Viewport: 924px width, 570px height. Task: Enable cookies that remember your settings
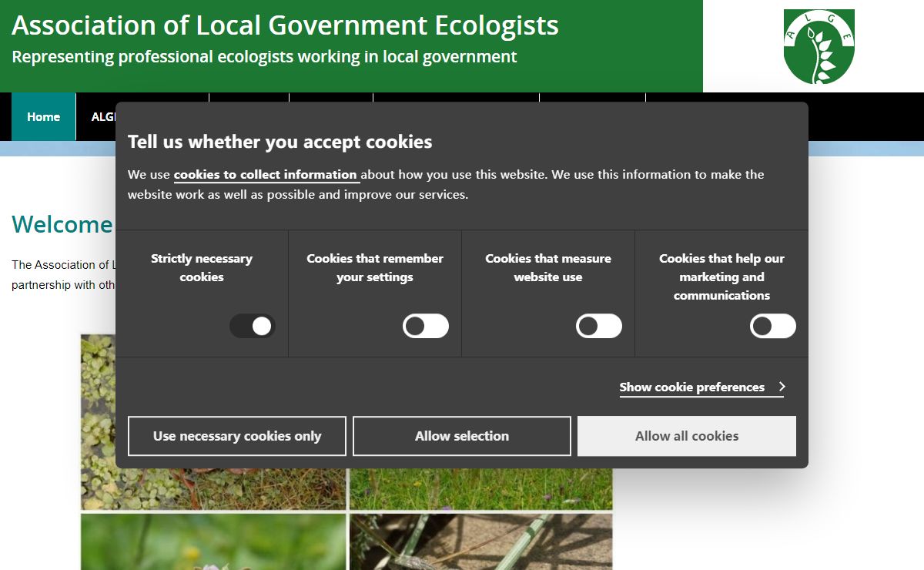(426, 326)
